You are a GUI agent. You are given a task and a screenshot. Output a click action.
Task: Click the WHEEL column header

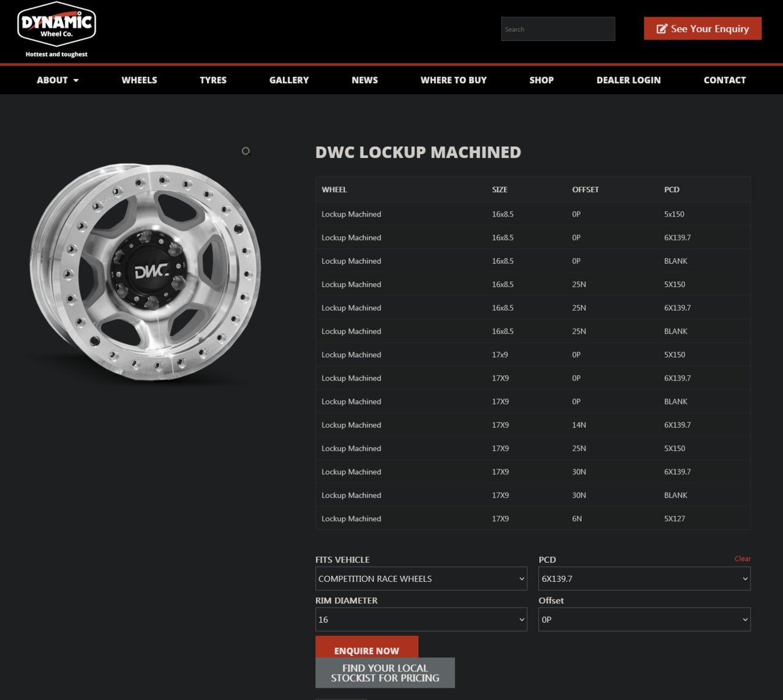pyautogui.click(x=334, y=190)
